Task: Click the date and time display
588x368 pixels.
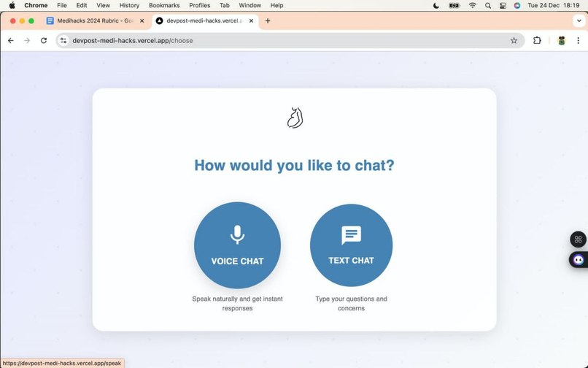Action: 554,5
